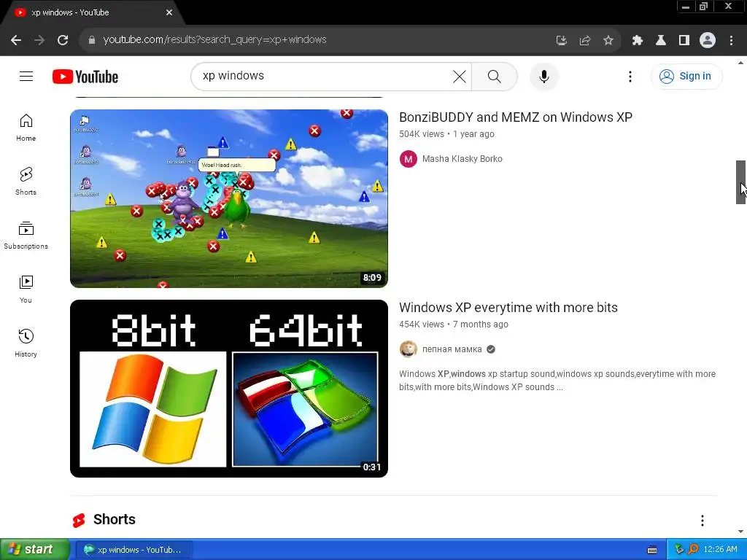Click the taskbar clock 12:26 AM
This screenshot has height=560, width=747.
720,550
